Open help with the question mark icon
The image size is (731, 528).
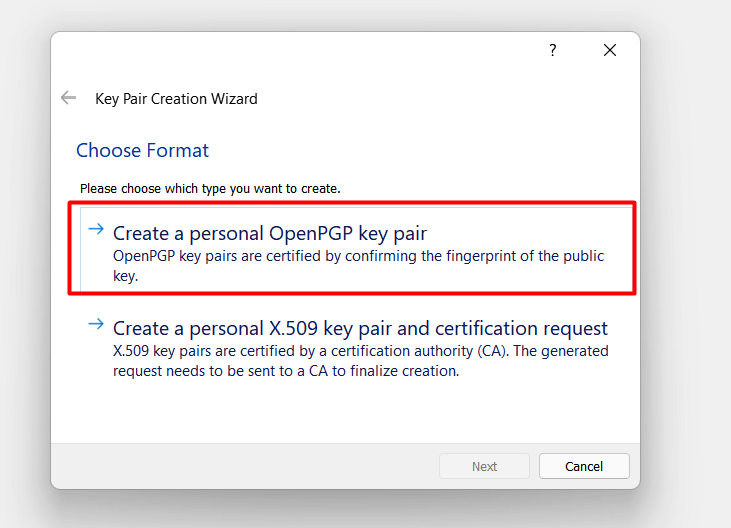(552, 50)
